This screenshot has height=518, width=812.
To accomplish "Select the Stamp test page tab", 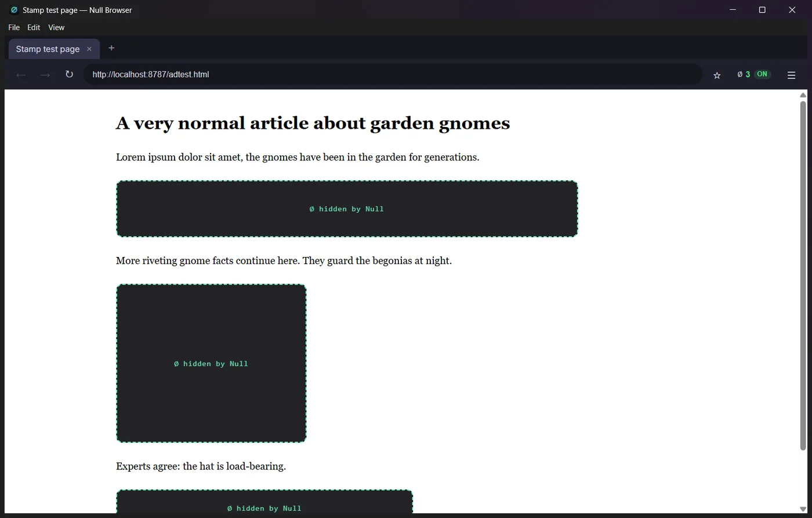I will click(x=54, y=49).
